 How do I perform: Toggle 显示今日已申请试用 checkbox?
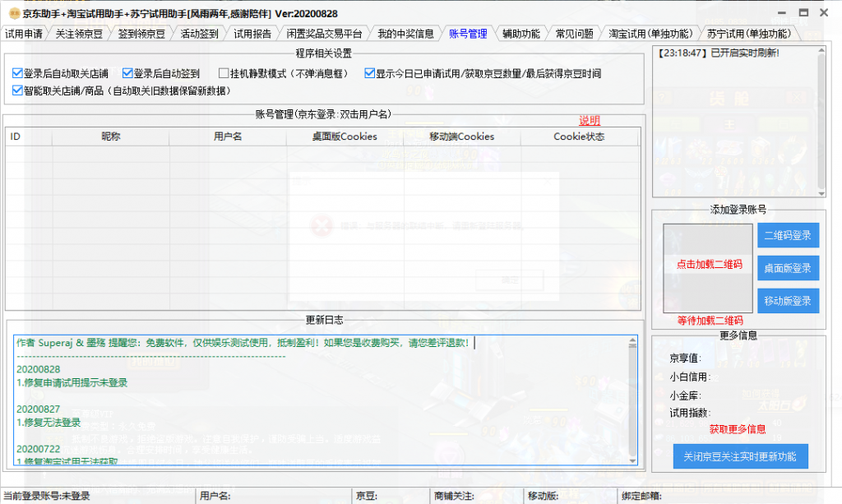pyautogui.click(x=369, y=73)
